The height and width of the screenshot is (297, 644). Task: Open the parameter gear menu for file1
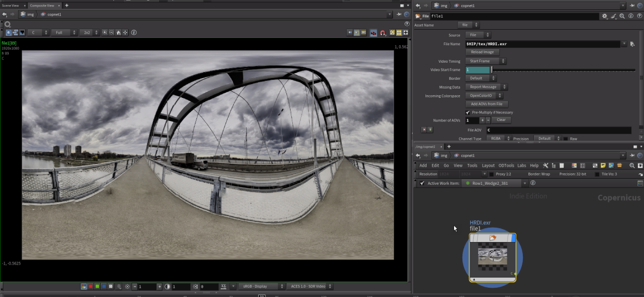click(605, 16)
